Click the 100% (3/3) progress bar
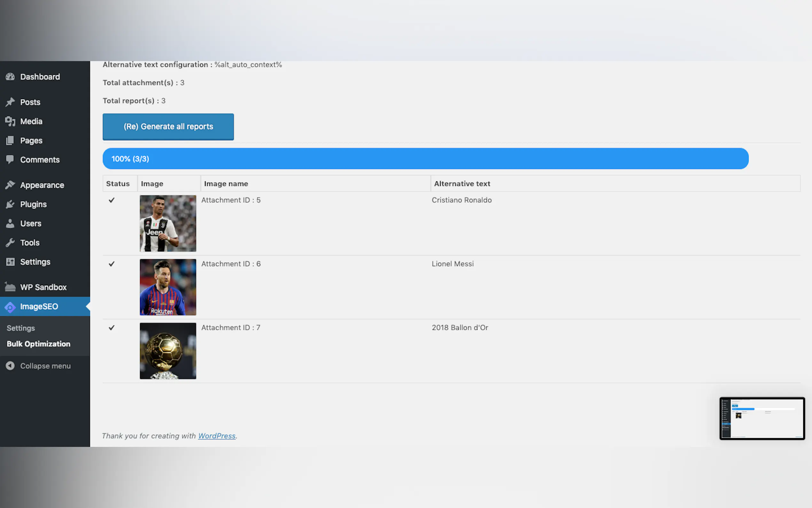This screenshot has height=508, width=812. point(425,159)
